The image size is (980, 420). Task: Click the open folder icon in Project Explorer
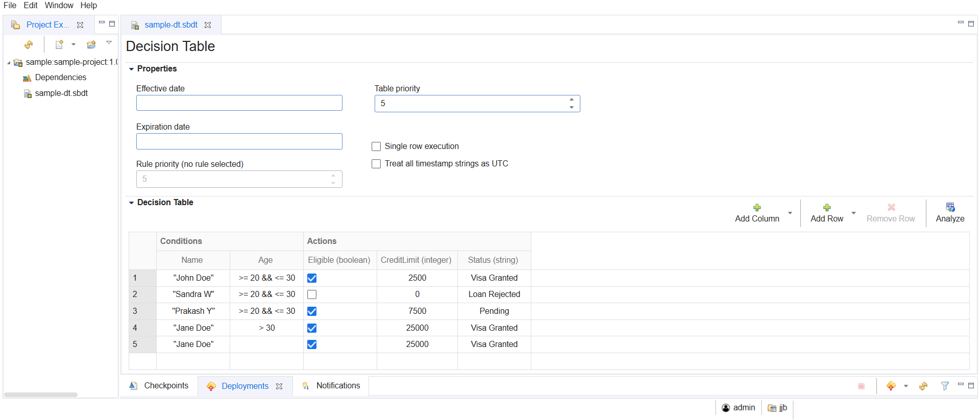91,45
